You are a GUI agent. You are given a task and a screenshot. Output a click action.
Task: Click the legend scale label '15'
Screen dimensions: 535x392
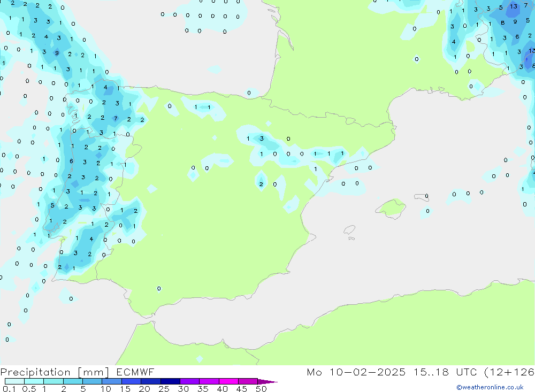click(125, 389)
